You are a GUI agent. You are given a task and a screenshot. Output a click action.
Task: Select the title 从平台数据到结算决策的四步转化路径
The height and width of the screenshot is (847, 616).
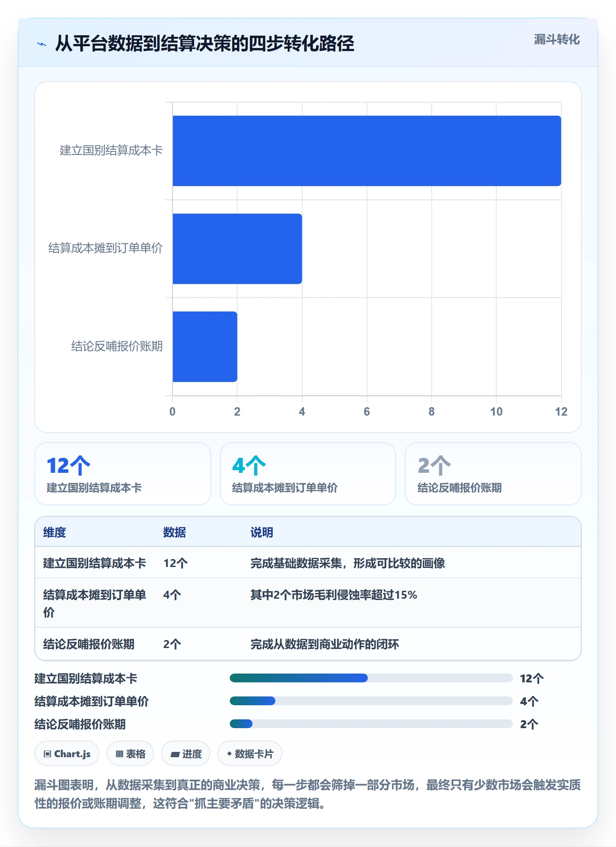pyautogui.click(x=205, y=44)
